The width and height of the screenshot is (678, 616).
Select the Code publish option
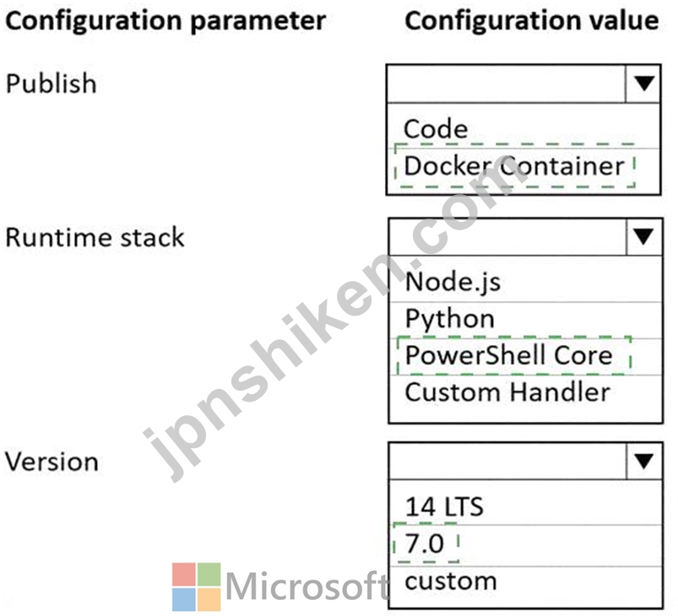[x=436, y=129]
